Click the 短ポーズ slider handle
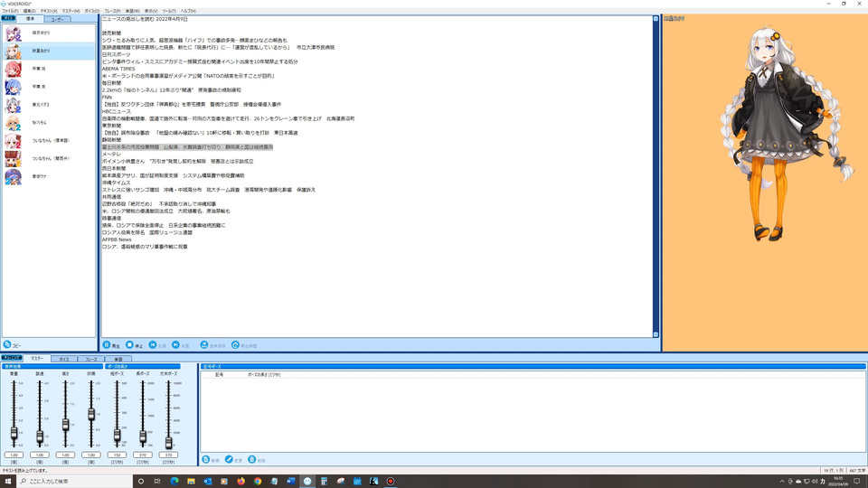 click(117, 435)
